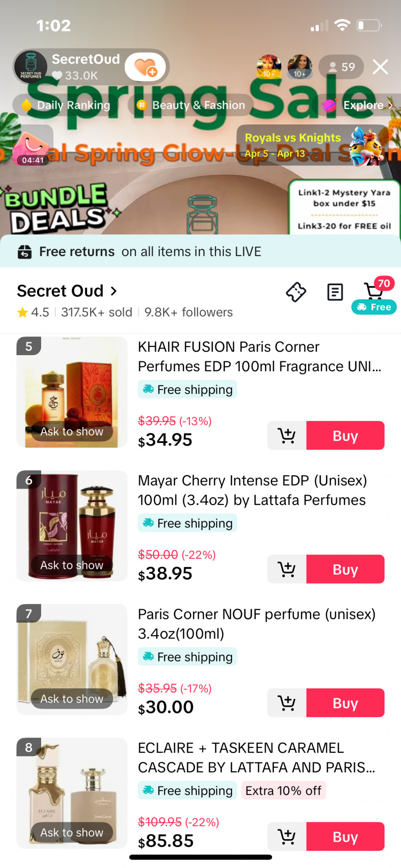Viewport: 401px width, 868px height.
Task: Open the Secret Oud shop page
Action: (x=67, y=291)
